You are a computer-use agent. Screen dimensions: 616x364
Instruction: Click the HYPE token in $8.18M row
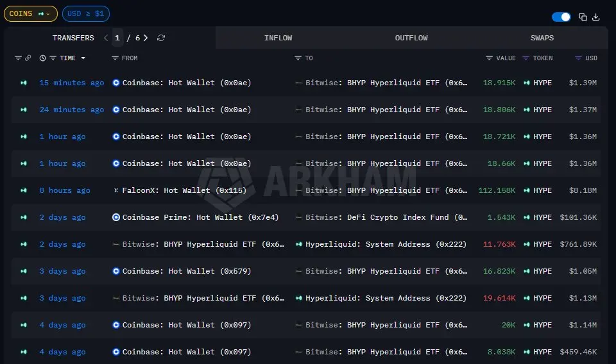542,190
